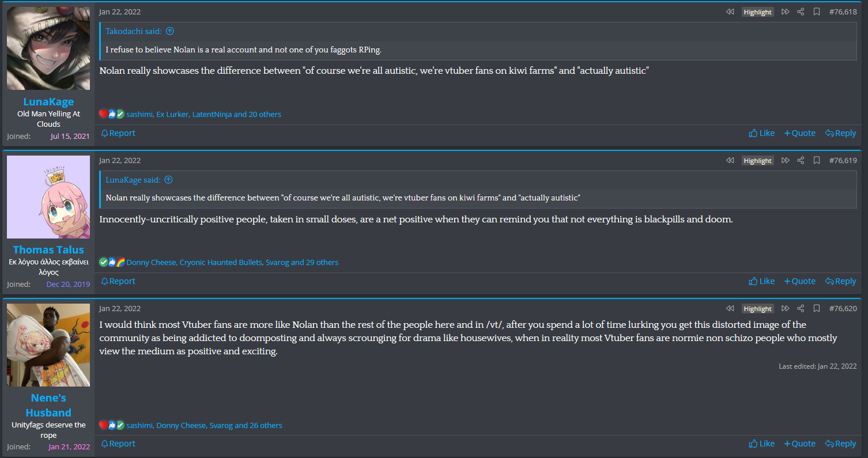
Task: Open 'Svarog and 29 others' reactions list
Action: click(x=302, y=262)
